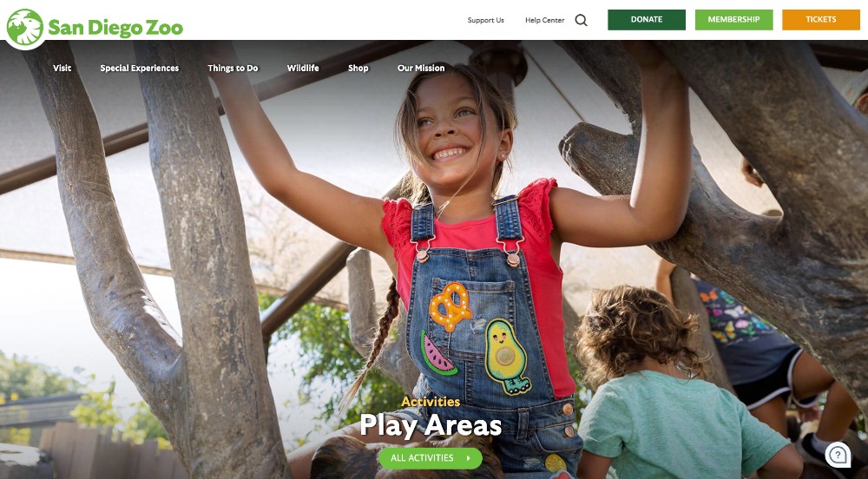Click the All Activities button
The height and width of the screenshot is (479, 868).
click(431, 458)
